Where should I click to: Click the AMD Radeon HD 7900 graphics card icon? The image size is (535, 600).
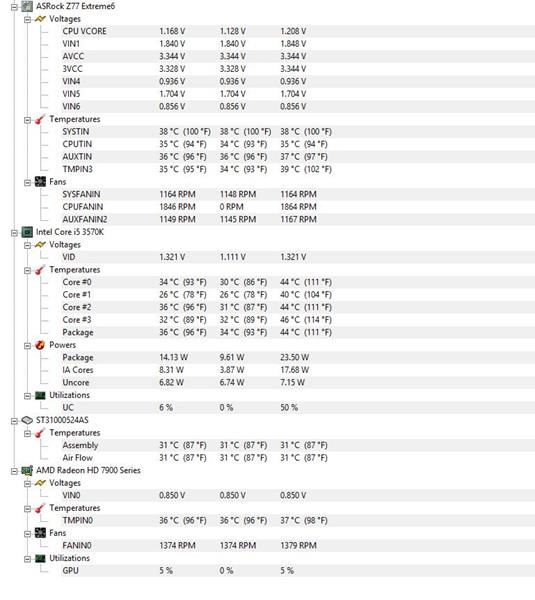pos(27,470)
